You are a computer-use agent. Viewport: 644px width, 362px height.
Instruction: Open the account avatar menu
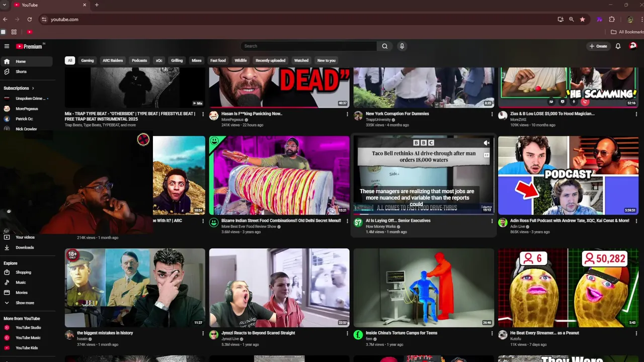click(x=633, y=46)
